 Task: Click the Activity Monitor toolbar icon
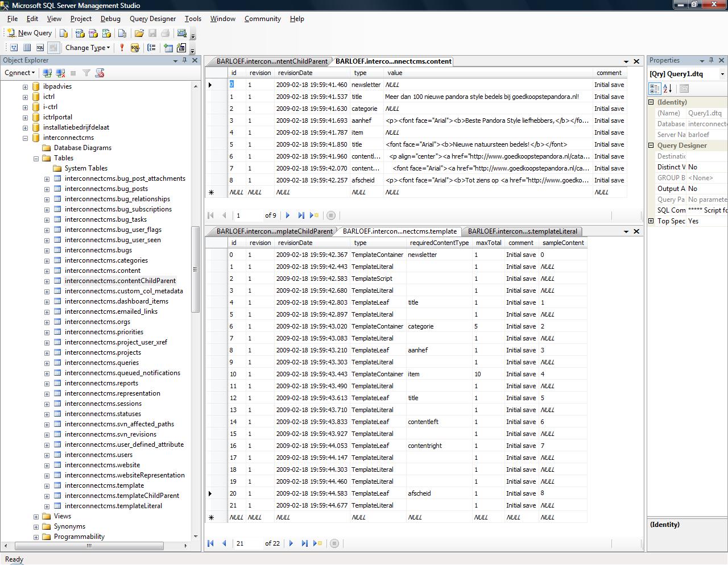(x=182, y=33)
